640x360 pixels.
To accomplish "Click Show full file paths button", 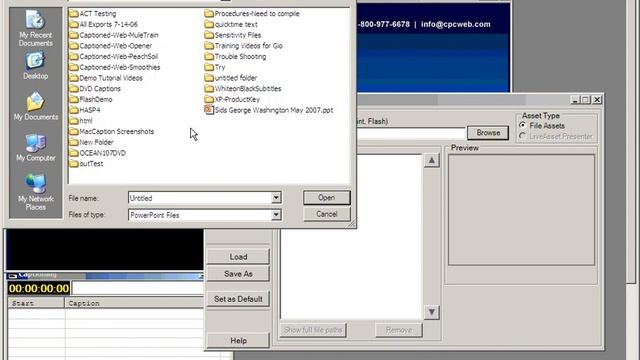I will (x=313, y=330).
